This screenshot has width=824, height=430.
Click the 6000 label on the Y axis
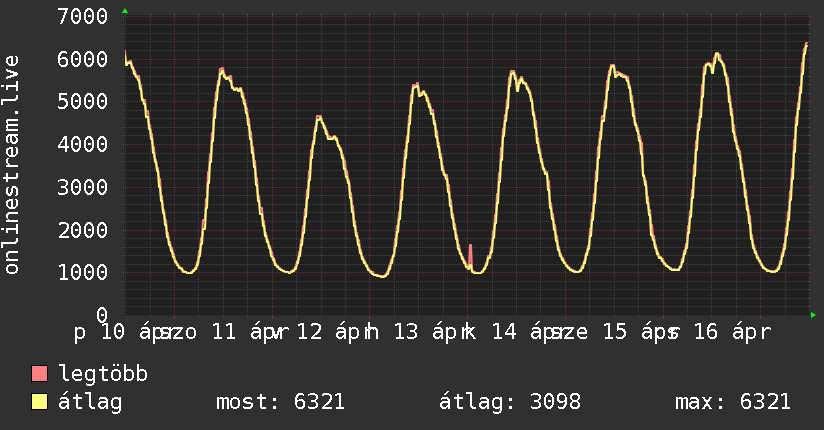coord(83,60)
